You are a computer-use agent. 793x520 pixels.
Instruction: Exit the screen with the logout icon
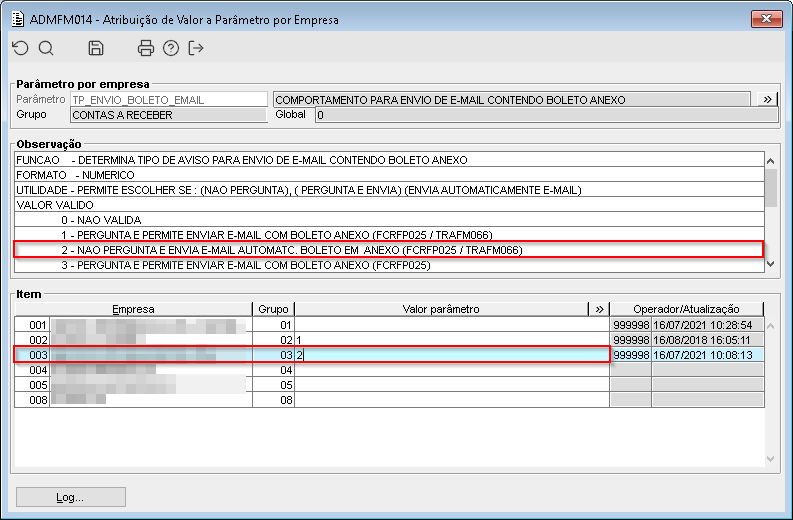pos(196,48)
